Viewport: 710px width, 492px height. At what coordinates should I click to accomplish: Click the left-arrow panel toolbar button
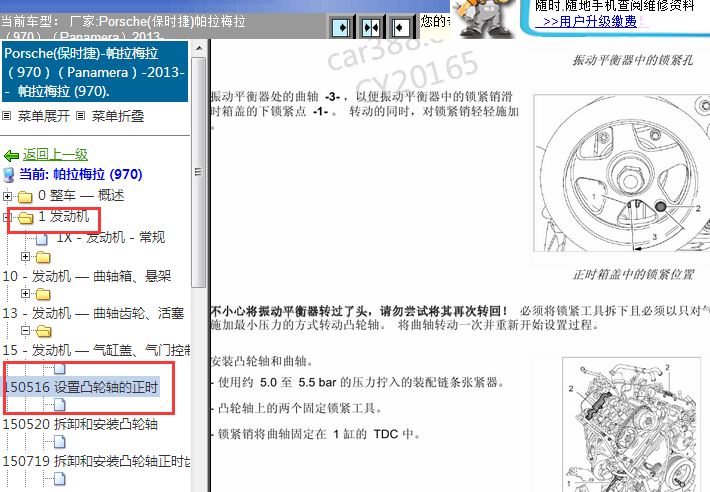(x=401, y=28)
